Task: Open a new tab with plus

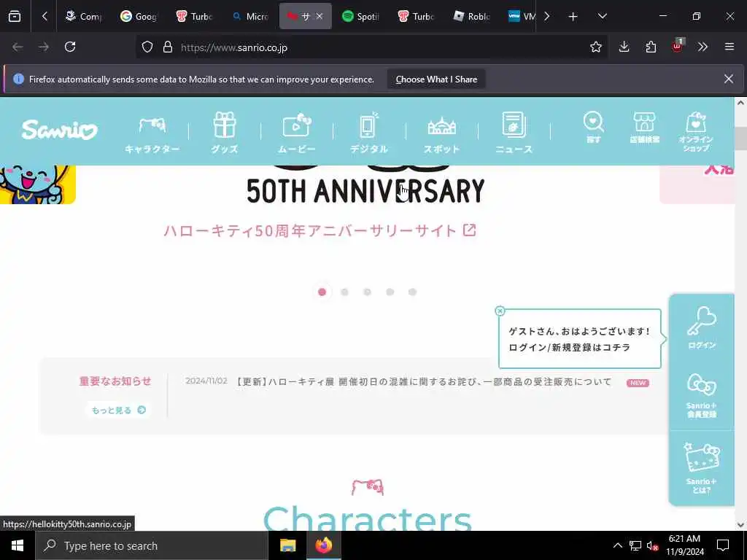Action: [573, 17]
